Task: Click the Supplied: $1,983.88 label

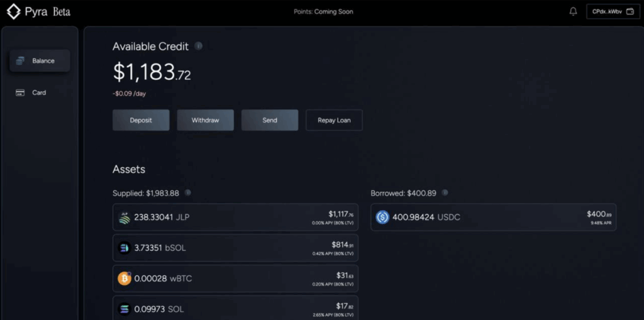Action: [146, 193]
